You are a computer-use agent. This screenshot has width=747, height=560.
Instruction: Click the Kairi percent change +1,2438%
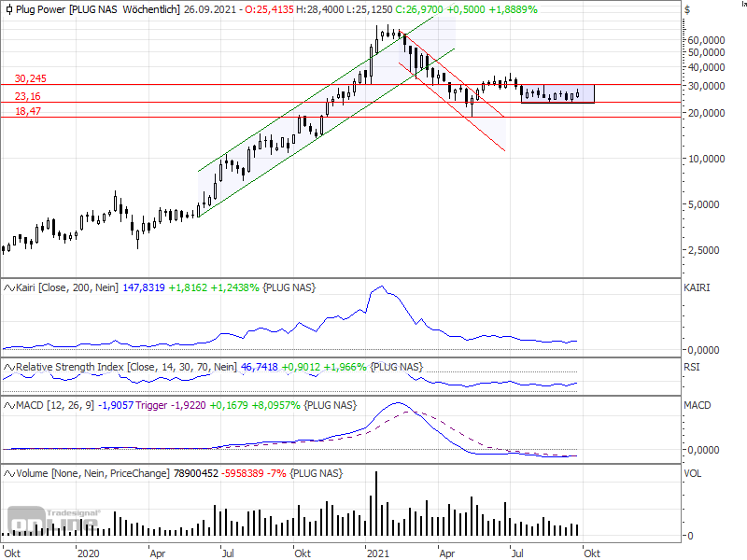tap(235, 287)
